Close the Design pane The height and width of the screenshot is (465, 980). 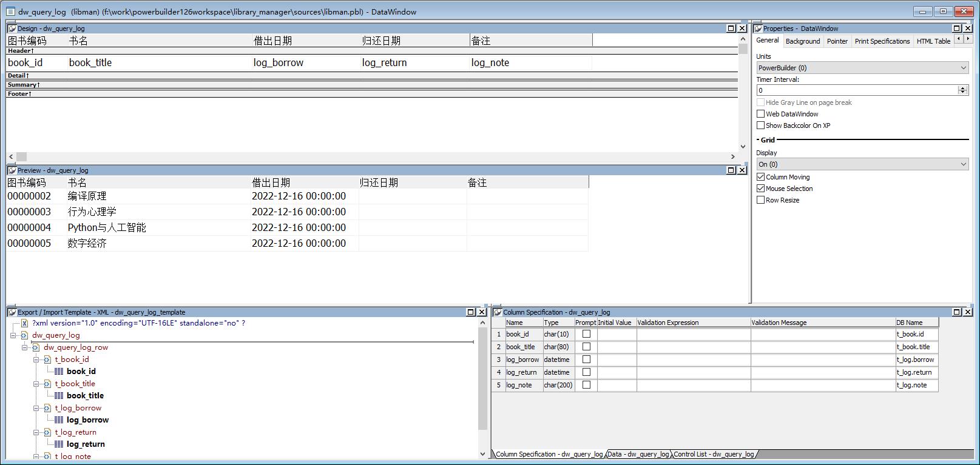pos(742,28)
